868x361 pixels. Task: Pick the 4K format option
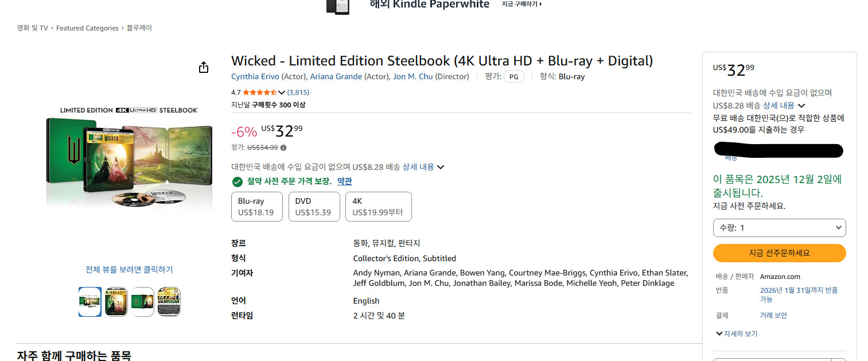[378, 207]
